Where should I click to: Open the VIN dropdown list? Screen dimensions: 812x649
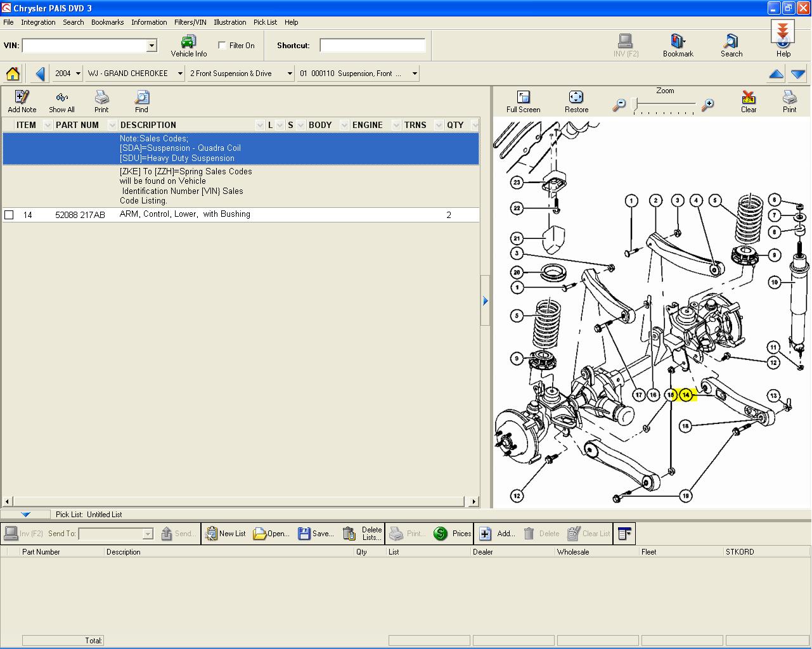coord(151,46)
